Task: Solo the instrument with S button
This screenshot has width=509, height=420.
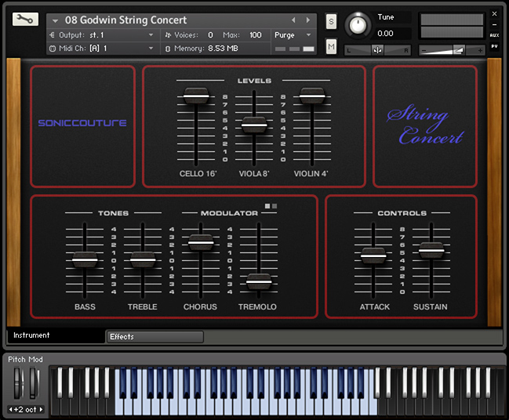Action: [x=331, y=22]
